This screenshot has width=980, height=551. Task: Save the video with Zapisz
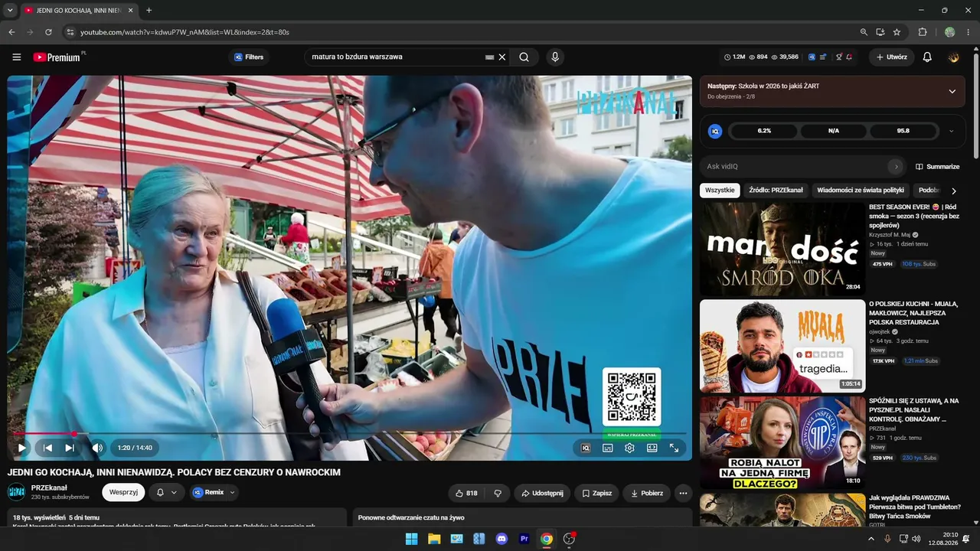[596, 493]
